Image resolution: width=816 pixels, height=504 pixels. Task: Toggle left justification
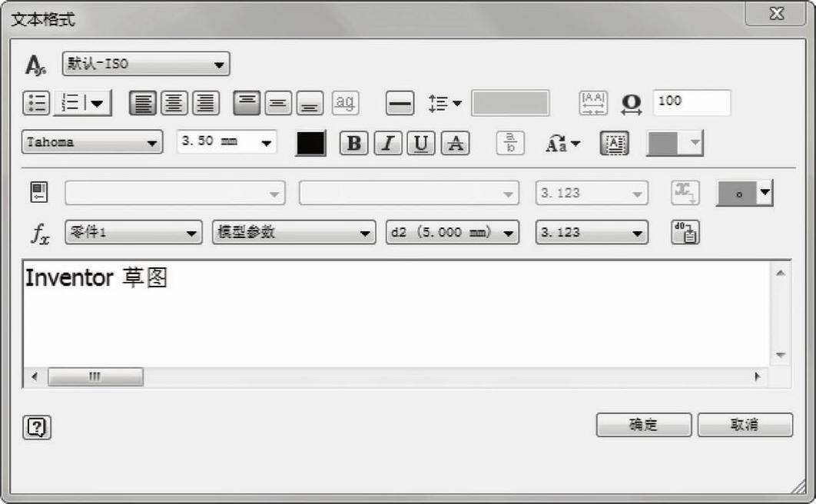coord(143,102)
